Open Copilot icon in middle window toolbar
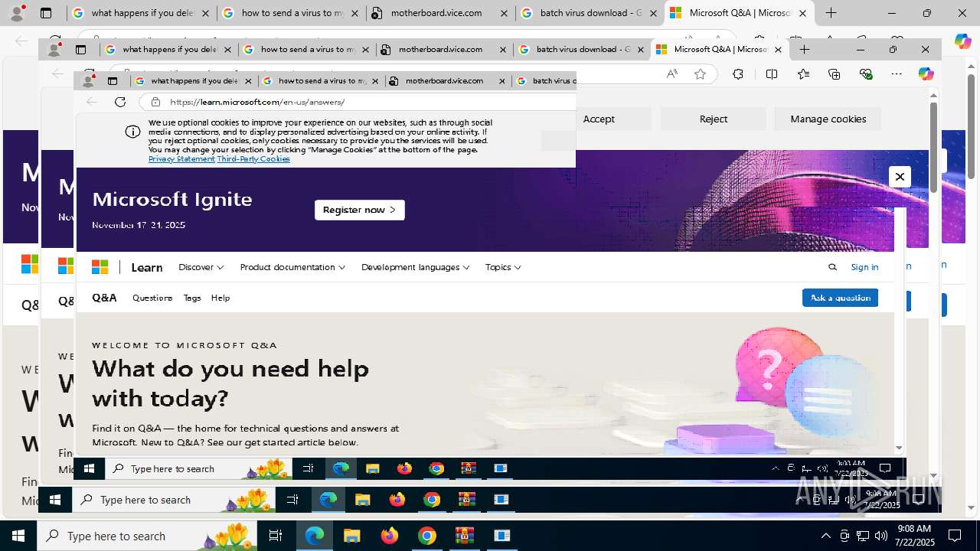 click(x=926, y=73)
